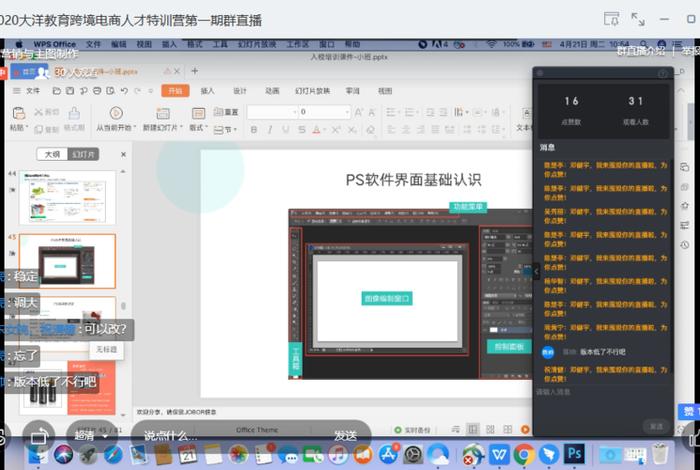Expand the Layout (版式) dropdown
This screenshot has width=700, height=470.
tap(198, 128)
